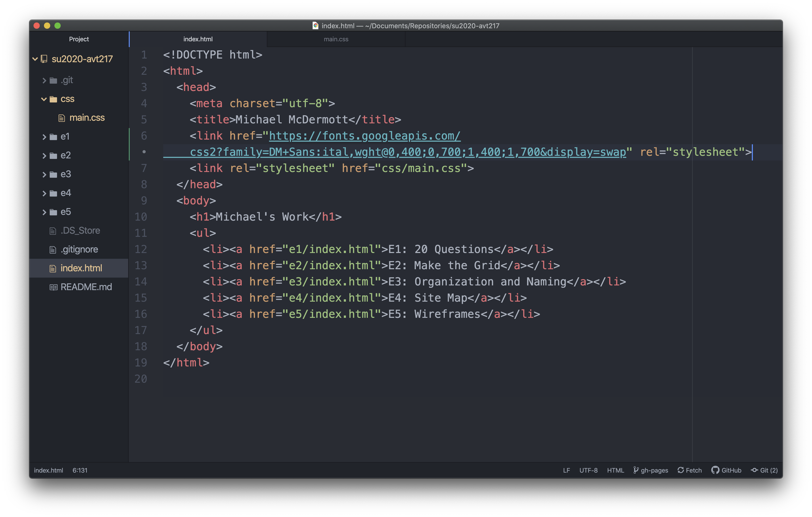Screen dimensions: 812x517
Task: Expand the e4 folder chevron
Action: click(44, 193)
